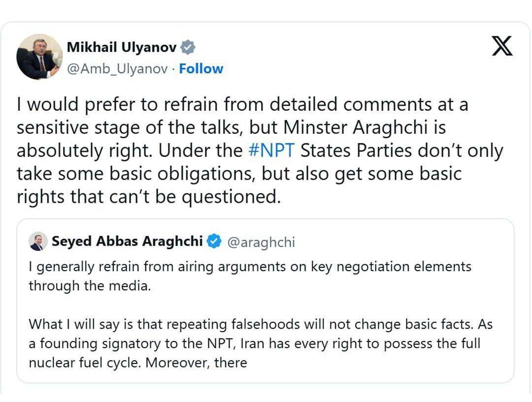Click the Seyed Abbas Araghchi display name
The image size is (532, 402).
point(127,242)
